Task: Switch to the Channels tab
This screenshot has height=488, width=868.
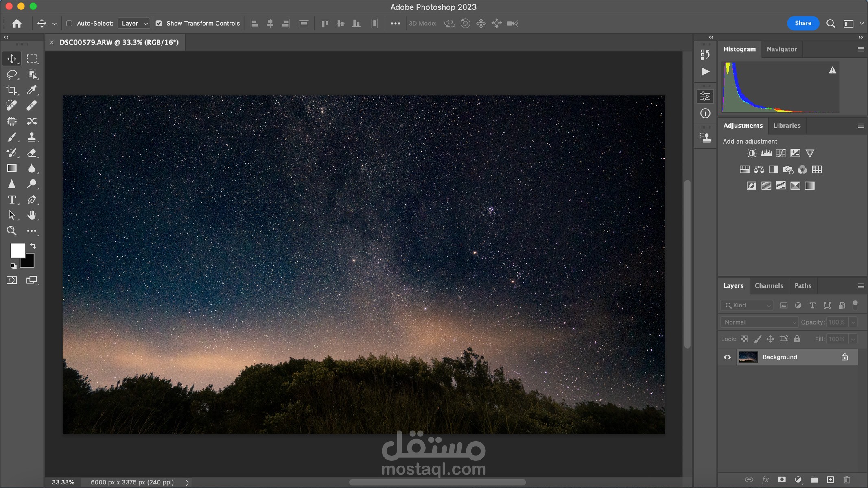Action: tap(769, 286)
